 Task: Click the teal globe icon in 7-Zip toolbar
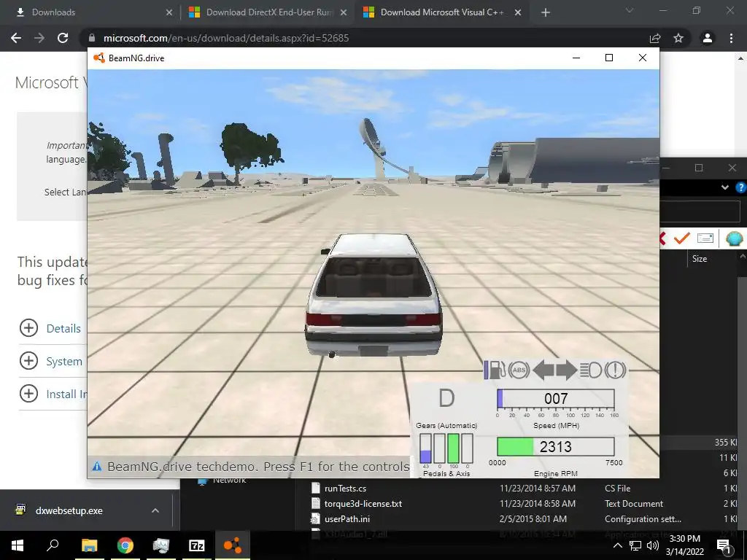[x=734, y=238]
